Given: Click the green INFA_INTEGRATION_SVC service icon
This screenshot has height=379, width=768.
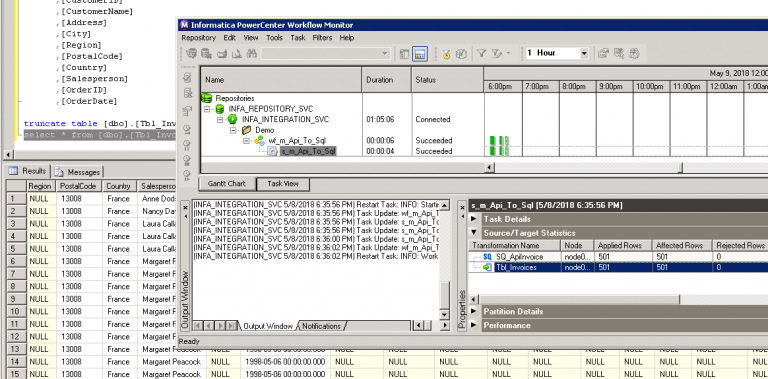Looking at the screenshot, I should coord(233,119).
